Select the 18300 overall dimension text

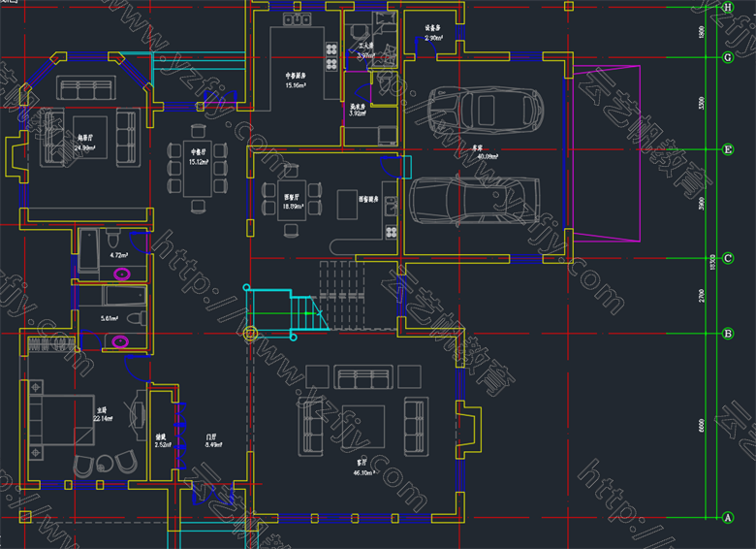(x=713, y=263)
